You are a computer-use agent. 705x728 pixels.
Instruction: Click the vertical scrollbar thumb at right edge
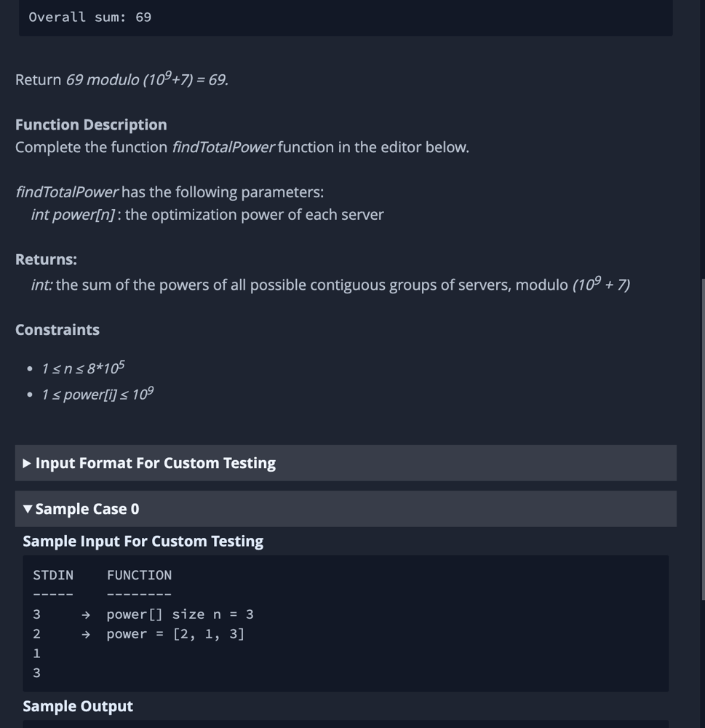click(702, 439)
